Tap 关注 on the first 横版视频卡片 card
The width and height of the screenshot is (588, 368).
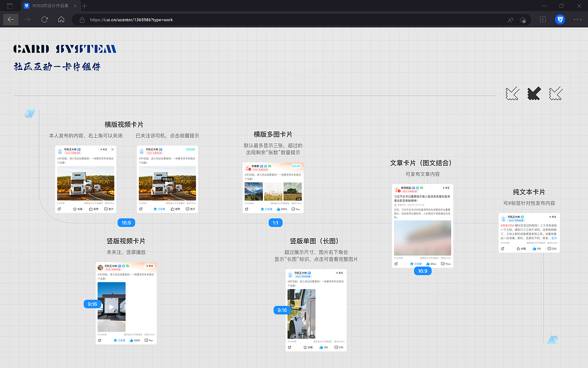click(x=104, y=149)
